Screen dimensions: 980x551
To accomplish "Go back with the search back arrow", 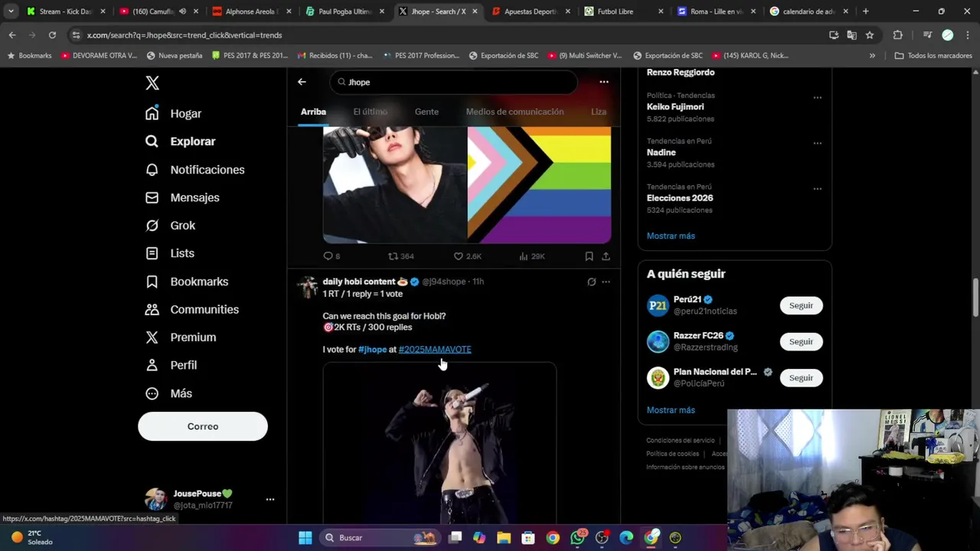I will tap(302, 82).
